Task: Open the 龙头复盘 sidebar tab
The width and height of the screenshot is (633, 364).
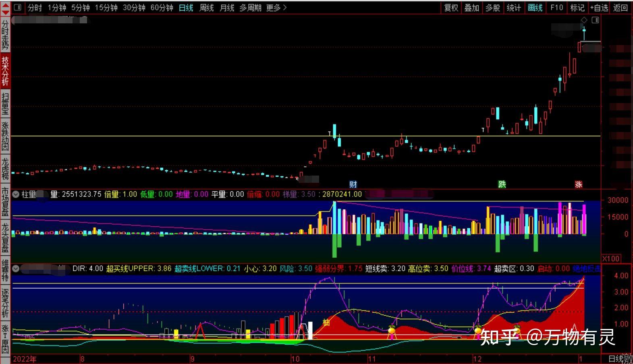Action: click(x=5, y=238)
